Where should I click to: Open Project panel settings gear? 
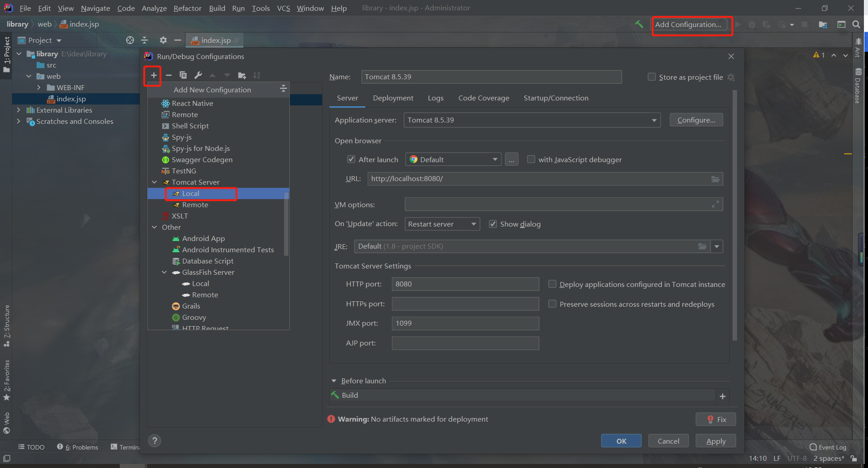point(163,40)
